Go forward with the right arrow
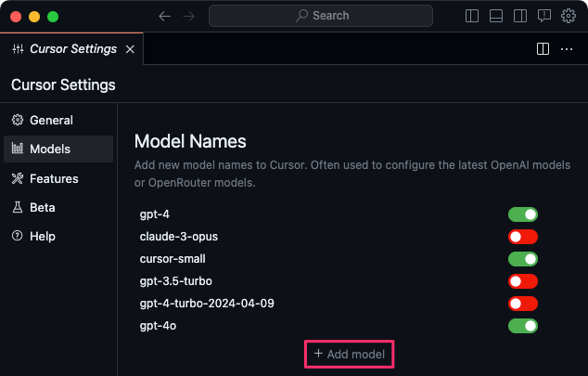Viewport: 588px width, 376px height. 189,16
